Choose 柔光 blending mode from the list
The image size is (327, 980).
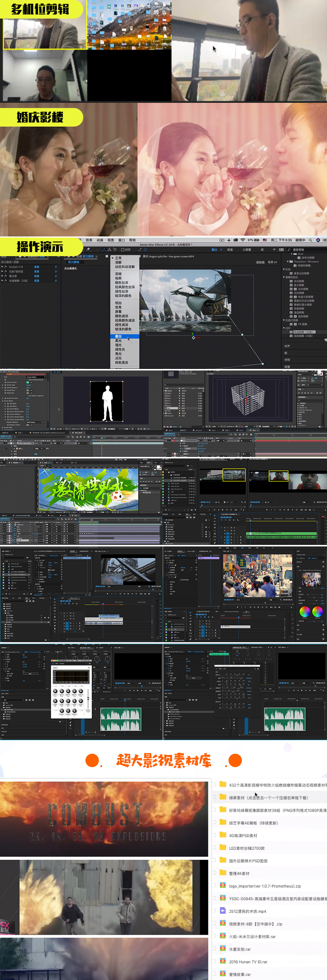point(125,341)
